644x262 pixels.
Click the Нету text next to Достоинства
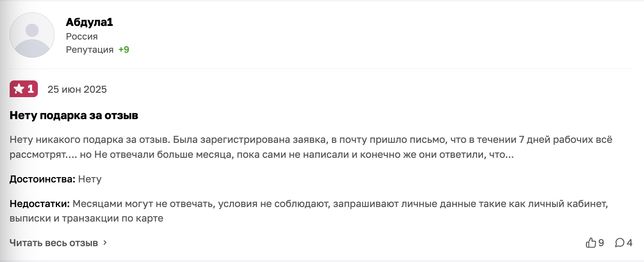coord(89,179)
